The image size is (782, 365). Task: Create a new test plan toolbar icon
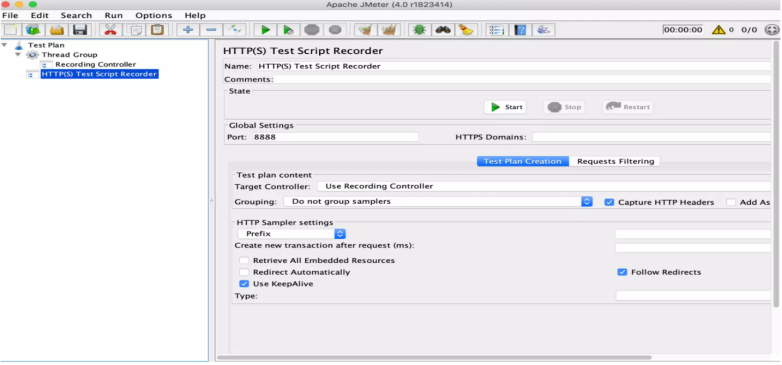point(11,30)
